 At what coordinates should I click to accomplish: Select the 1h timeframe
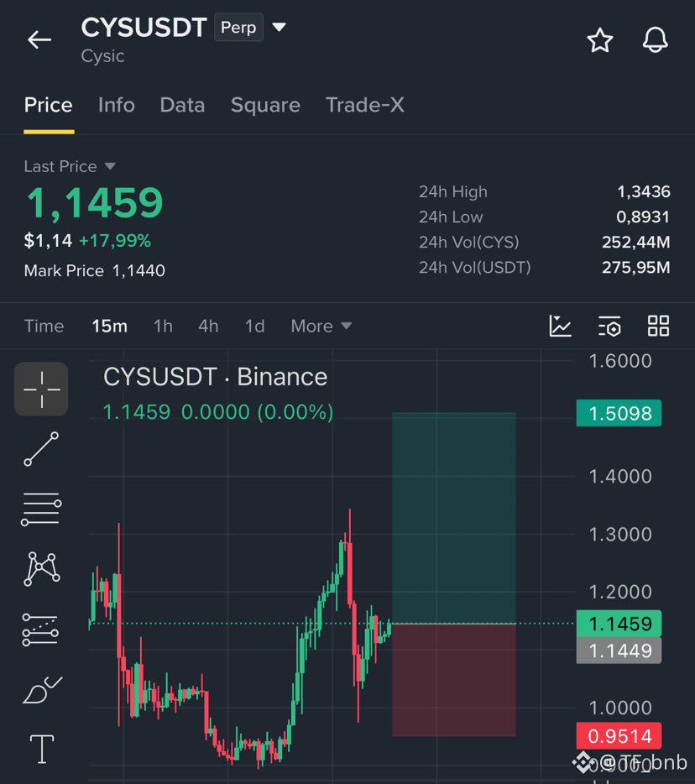click(x=163, y=326)
